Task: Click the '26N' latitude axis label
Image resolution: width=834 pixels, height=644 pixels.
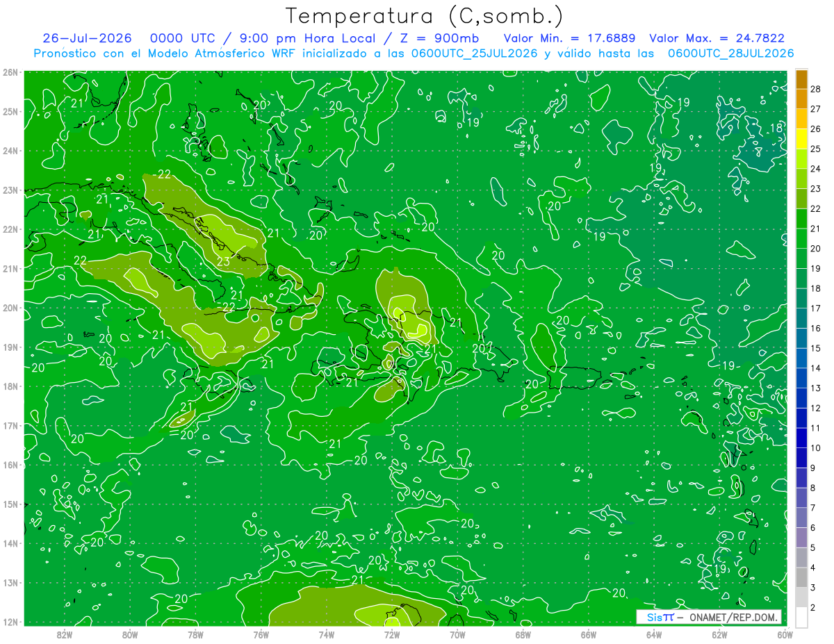Action: coord(10,72)
